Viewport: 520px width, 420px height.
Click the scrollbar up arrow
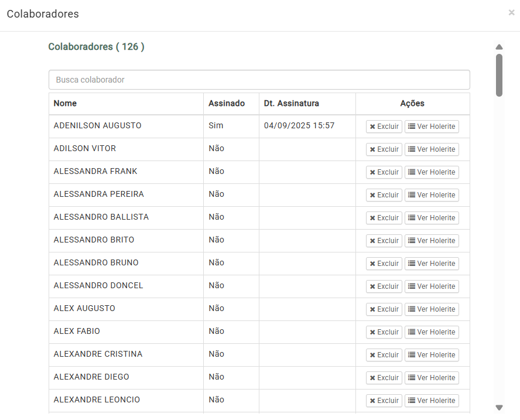[x=499, y=47]
